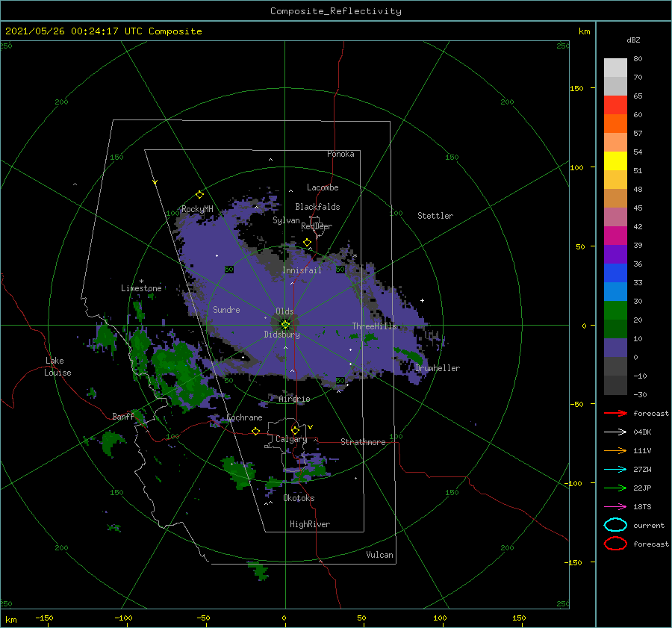Click the Blackfalds town label

pos(317,207)
